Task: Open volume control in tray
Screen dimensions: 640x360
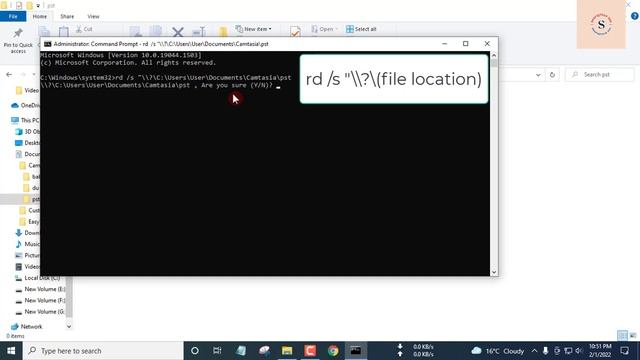Action: point(579,351)
